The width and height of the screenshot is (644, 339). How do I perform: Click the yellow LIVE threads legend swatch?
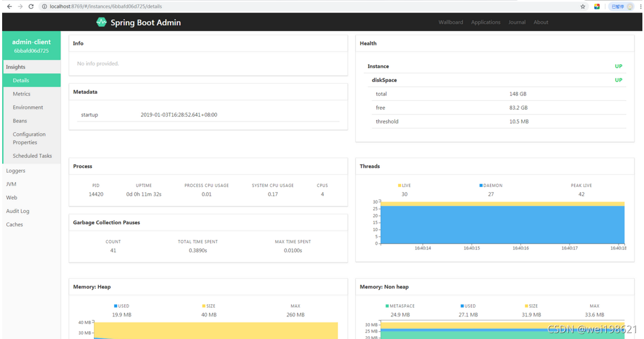pos(400,185)
